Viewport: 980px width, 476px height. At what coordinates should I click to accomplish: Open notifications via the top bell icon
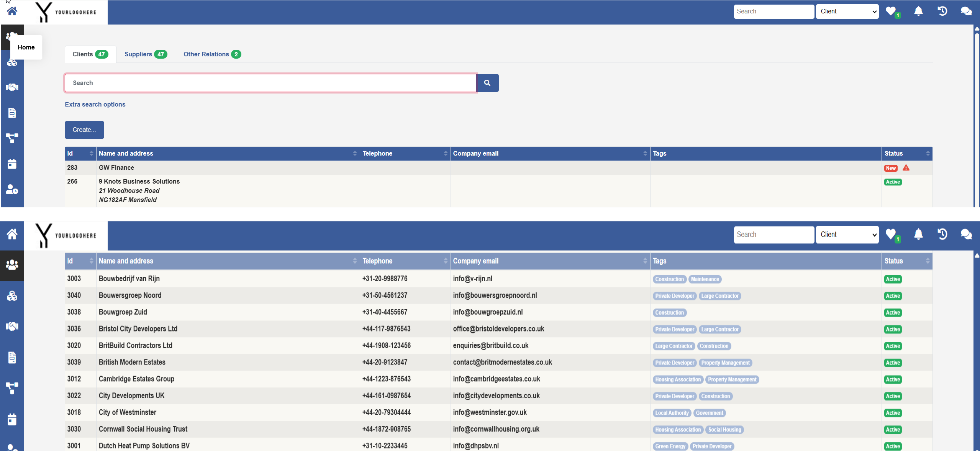(918, 11)
